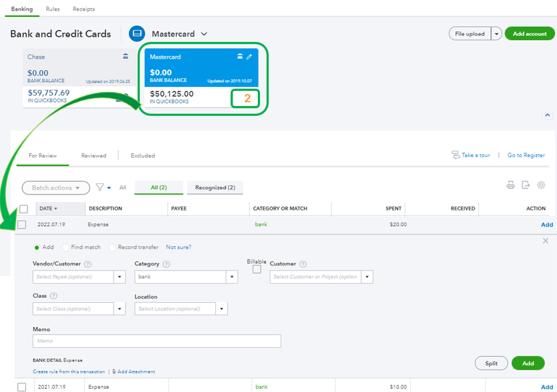557x392 pixels.
Task: Click help icon next to Vendor/Customer
Action: coord(88,264)
